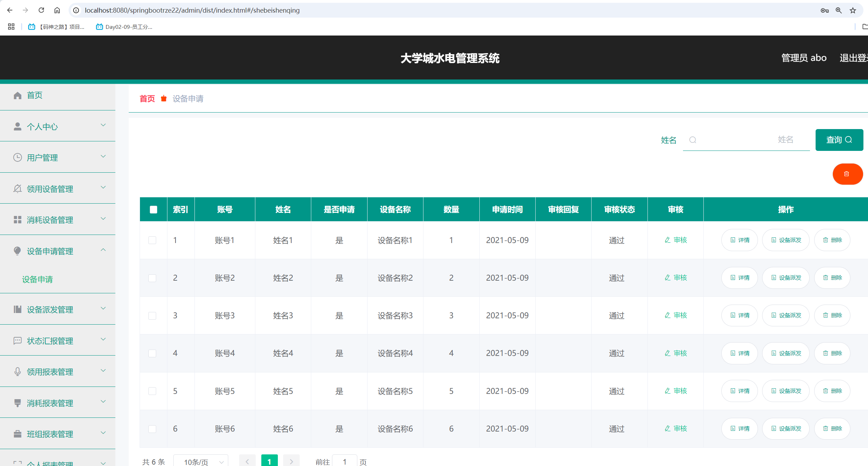This screenshot has height=466, width=868.
Task: Select the 设备申请 submenu item
Action: 37,279
